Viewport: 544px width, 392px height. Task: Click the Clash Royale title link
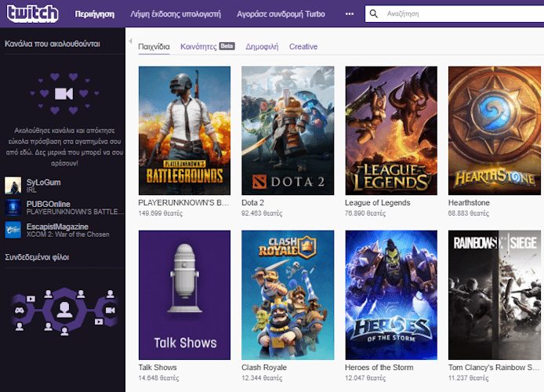pos(264,368)
